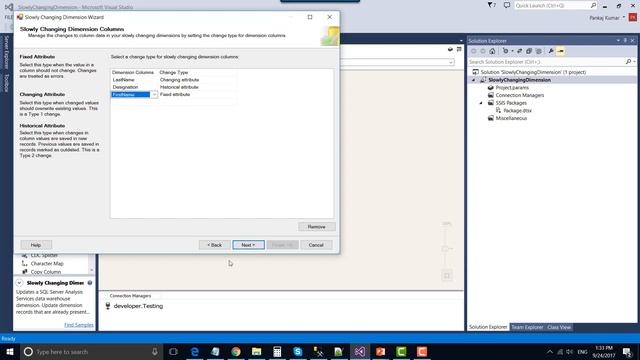Switch to the Class View tab
Viewport: 640px width, 360px height.
[559, 327]
